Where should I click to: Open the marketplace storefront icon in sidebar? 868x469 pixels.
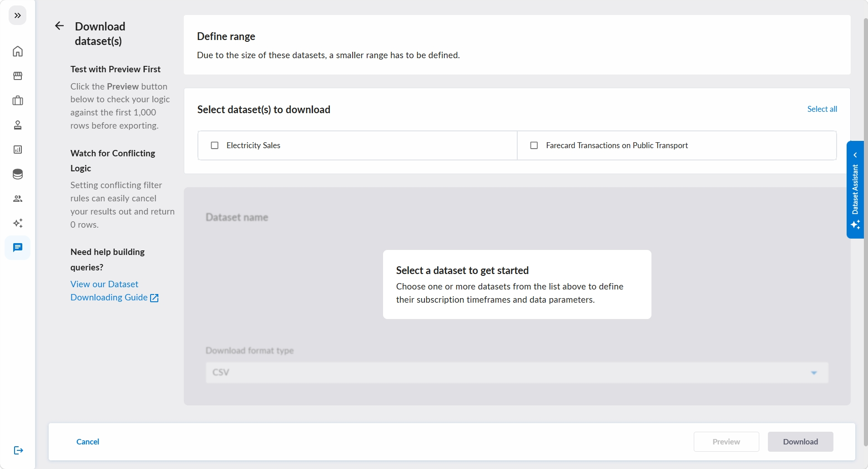tap(18, 76)
